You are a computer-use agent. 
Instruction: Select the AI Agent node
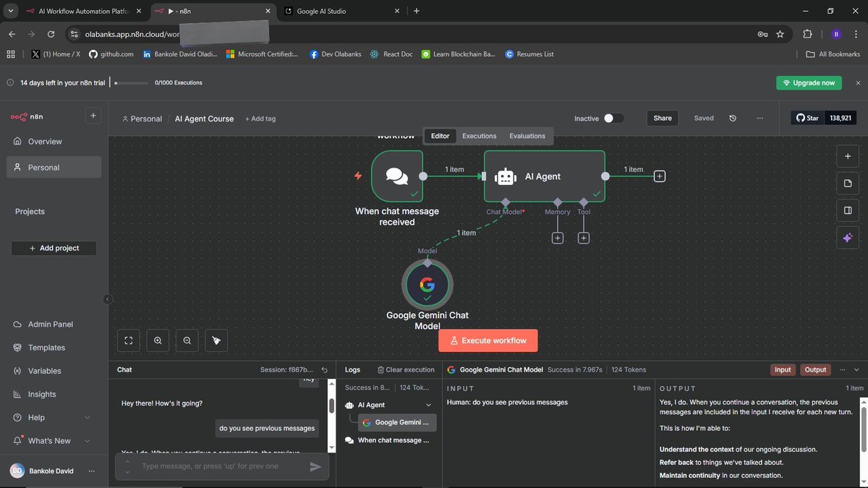[x=544, y=176]
